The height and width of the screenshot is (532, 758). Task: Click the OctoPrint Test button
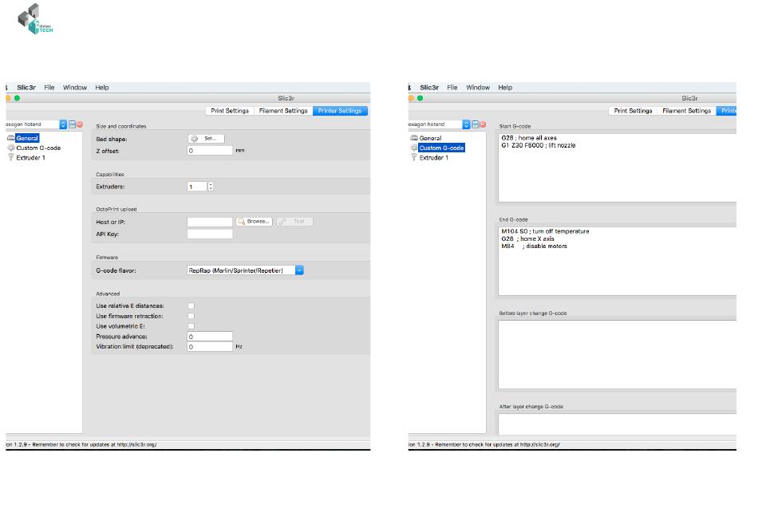coord(295,221)
